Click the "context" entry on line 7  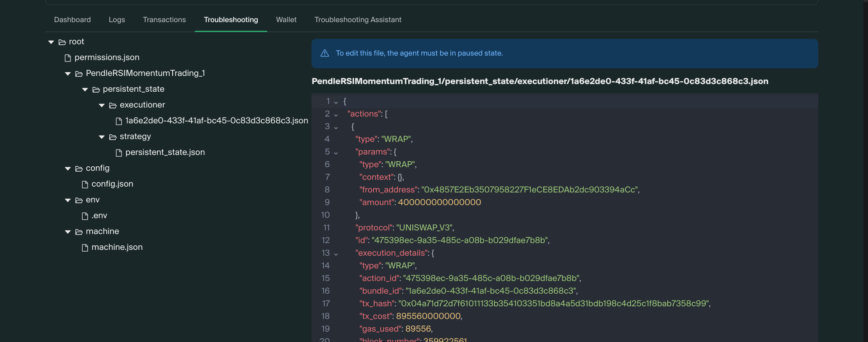coord(382,177)
